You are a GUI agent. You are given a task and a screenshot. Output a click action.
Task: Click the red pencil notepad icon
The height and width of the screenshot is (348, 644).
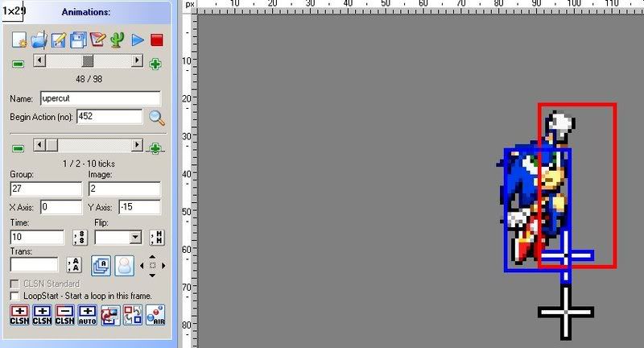97,39
